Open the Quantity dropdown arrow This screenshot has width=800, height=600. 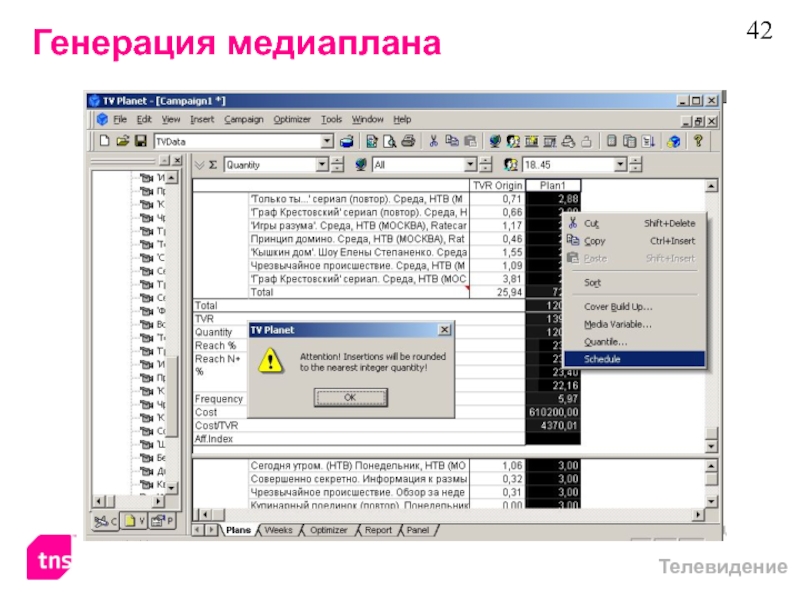[322, 165]
